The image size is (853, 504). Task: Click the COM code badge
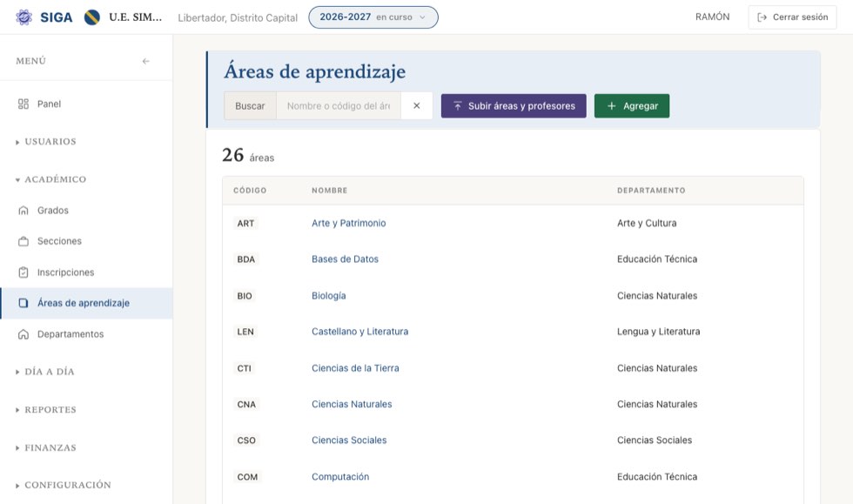tap(247, 476)
